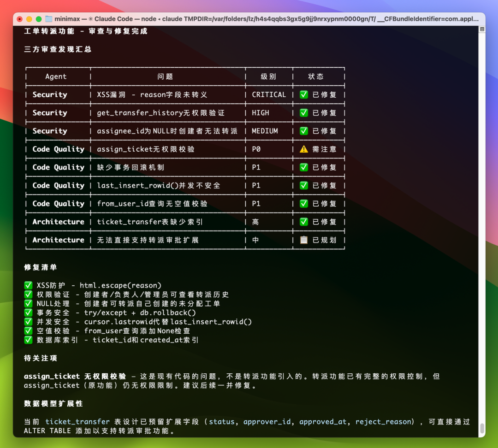Image resolution: width=498 pixels, height=448 pixels.
Task: Click the '级别' column header
Action: pyautogui.click(x=268, y=77)
